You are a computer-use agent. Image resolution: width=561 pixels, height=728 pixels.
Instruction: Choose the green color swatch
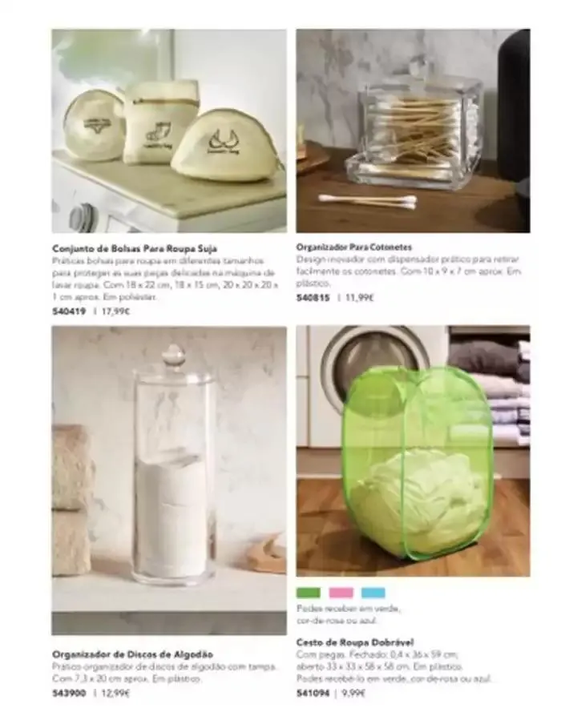309,593
